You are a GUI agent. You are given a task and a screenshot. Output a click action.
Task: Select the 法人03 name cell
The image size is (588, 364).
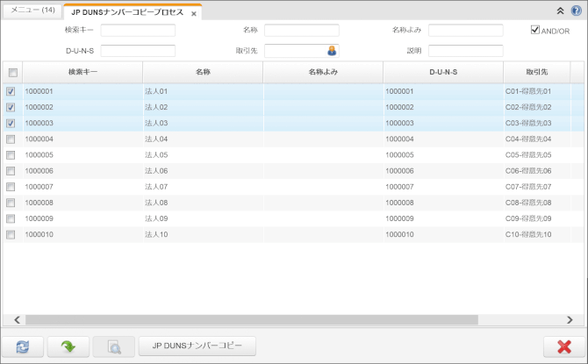(203, 124)
